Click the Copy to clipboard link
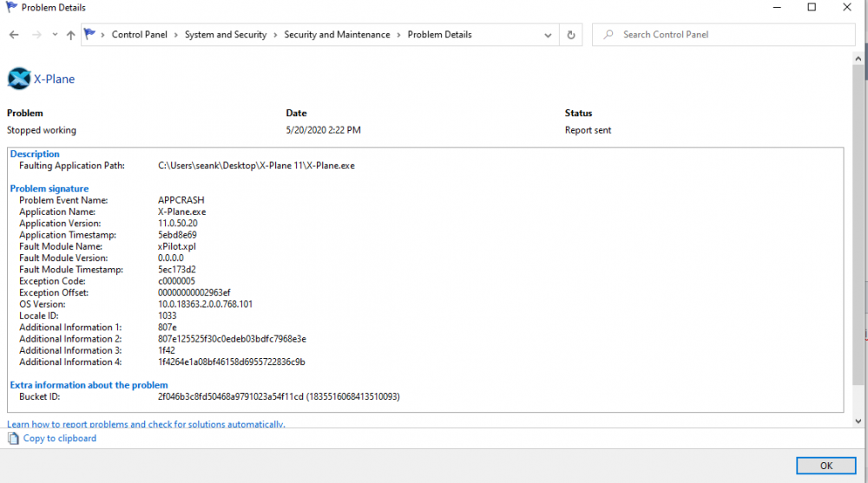This screenshot has width=868, height=483. click(60, 439)
